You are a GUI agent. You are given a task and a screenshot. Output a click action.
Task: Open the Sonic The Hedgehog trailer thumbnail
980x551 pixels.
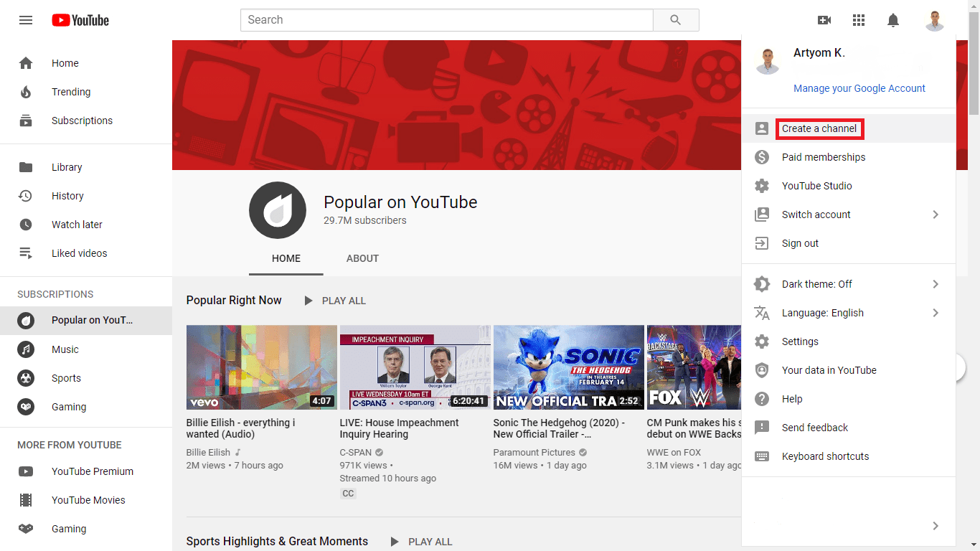pyautogui.click(x=568, y=367)
